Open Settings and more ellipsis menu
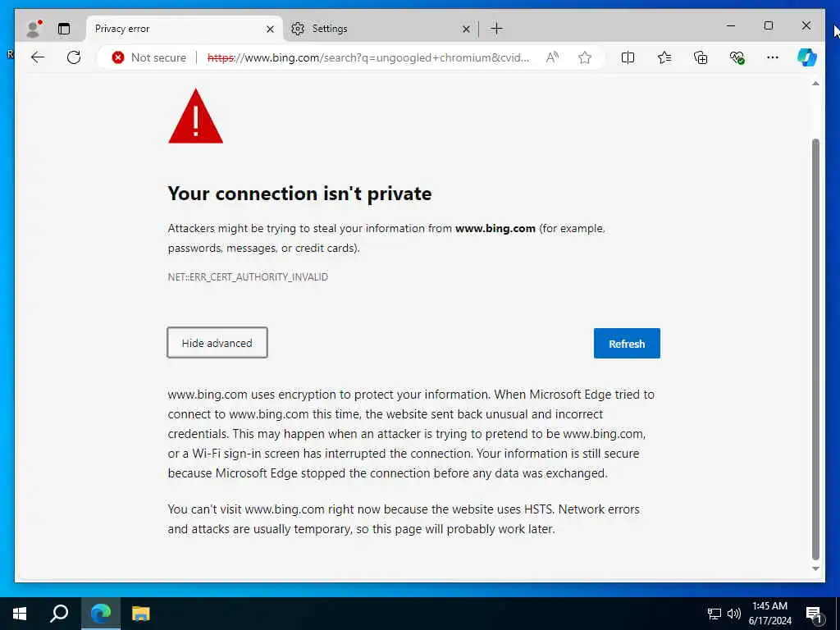Screen dimensions: 840x630 [773, 57]
